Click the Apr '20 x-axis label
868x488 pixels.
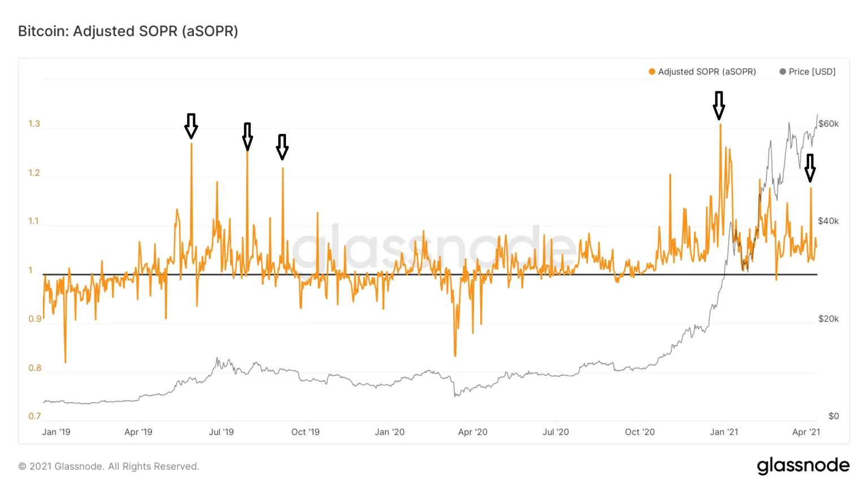[x=473, y=432]
